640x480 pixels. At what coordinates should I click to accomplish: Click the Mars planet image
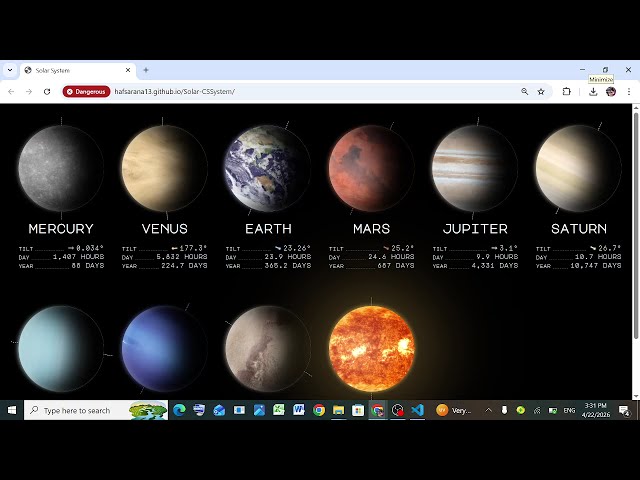pyautogui.click(x=371, y=168)
